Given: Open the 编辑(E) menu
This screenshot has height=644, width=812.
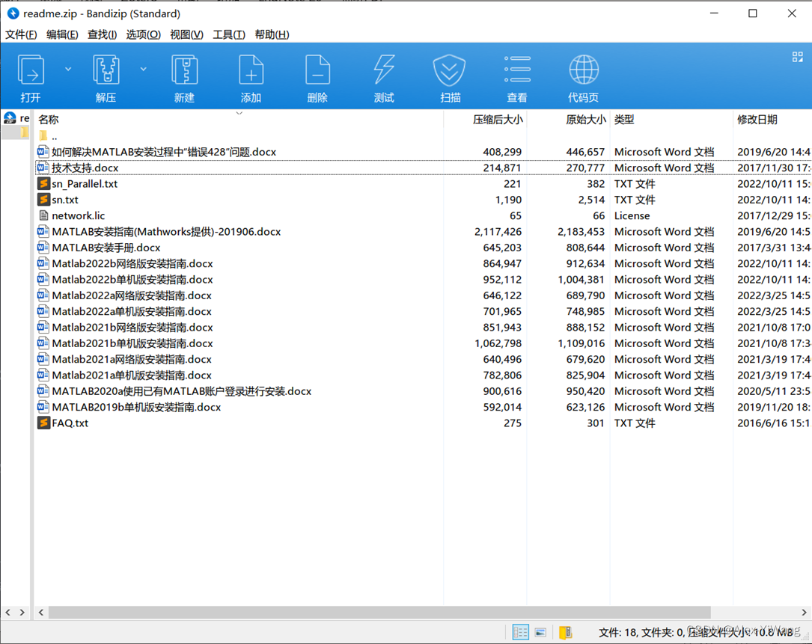Looking at the screenshot, I should click(62, 34).
